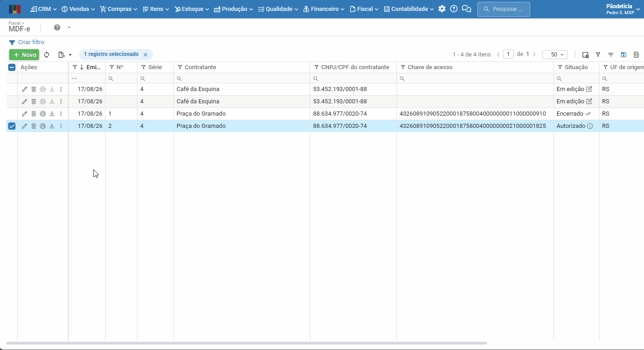
Task: Click printer icon in the selected row
Action: coord(43,126)
